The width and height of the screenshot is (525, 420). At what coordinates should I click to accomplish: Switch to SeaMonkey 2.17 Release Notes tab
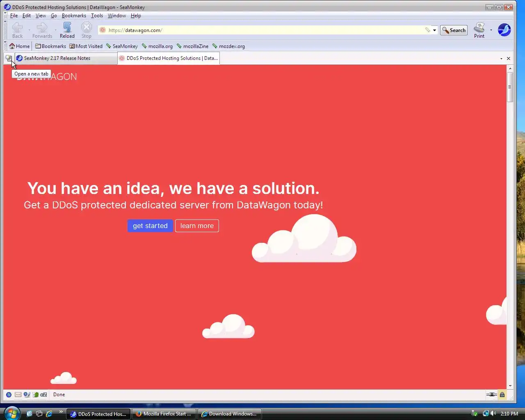coord(66,58)
